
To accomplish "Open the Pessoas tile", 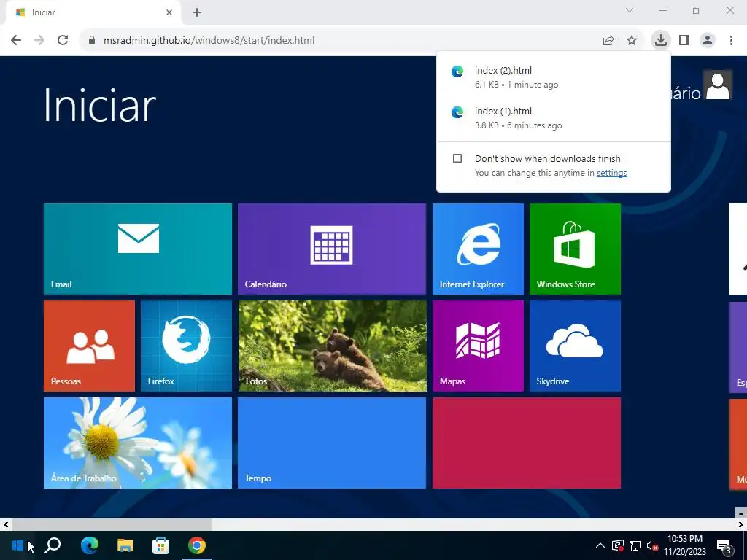I will tap(89, 346).
